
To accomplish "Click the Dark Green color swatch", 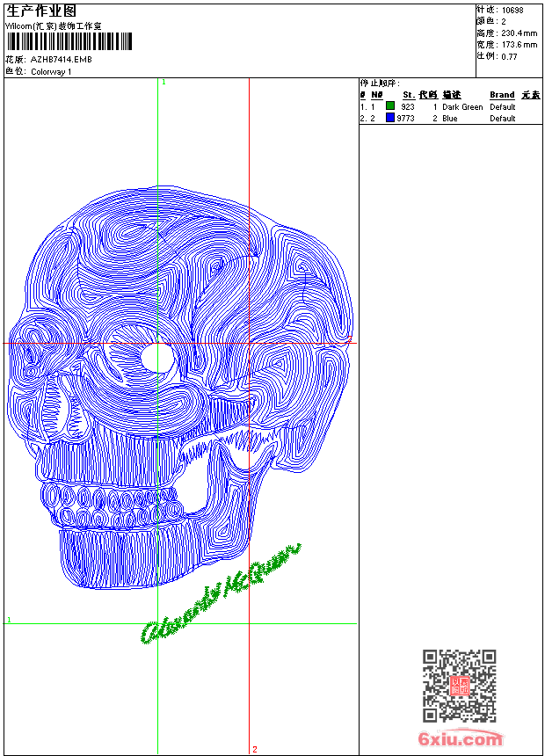I will 390,106.
